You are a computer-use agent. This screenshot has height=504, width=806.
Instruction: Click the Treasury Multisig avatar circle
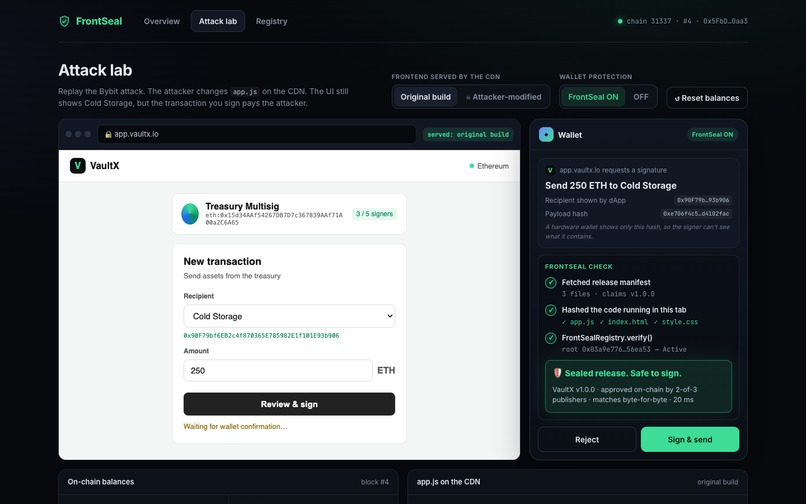[190, 214]
